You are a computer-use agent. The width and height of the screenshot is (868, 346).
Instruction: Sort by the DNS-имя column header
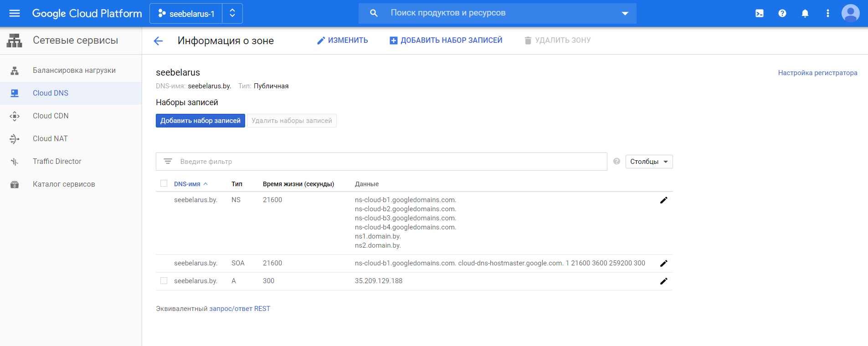coord(190,184)
